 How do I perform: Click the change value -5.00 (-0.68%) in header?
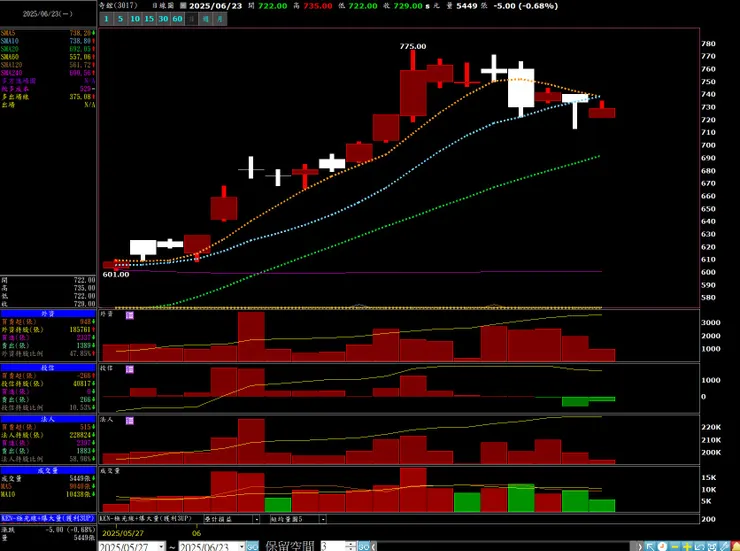coord(525,6)
